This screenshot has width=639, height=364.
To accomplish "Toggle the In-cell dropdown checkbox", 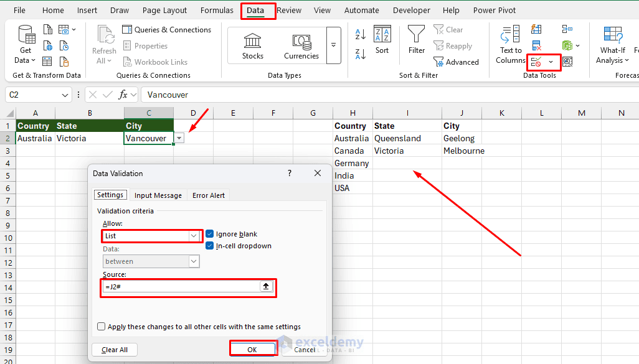I will pyautogui.click(x=210, y=246).
